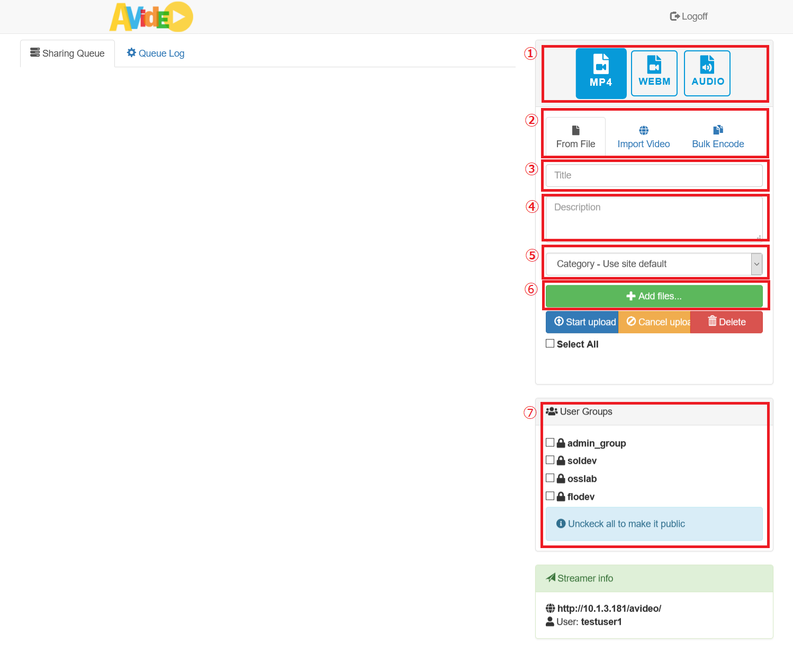Log off using the Logoff link
The image size is (793, 672).
click(x=689, y=16)
